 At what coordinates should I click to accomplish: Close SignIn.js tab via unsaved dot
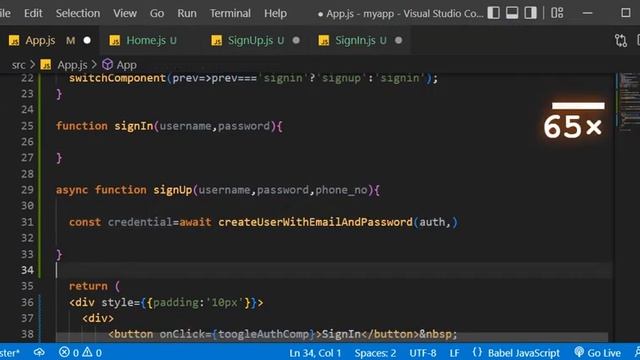pyautogui.click(x=398, y=40)
